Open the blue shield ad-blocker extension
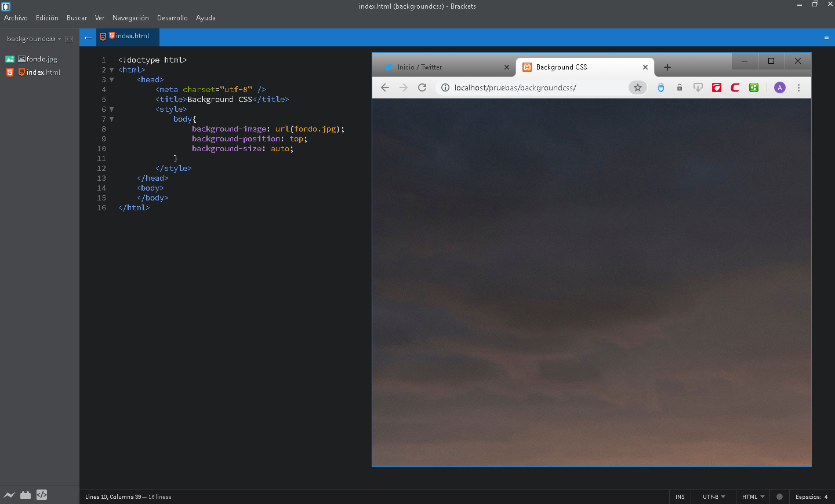This screenshot has width=835, height=504. tap(661, 87)
